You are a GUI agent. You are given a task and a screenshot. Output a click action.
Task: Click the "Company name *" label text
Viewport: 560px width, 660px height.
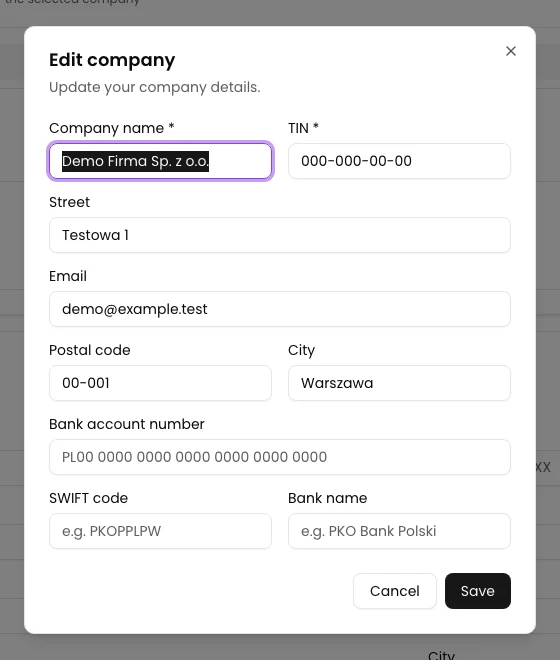(112, 128)
